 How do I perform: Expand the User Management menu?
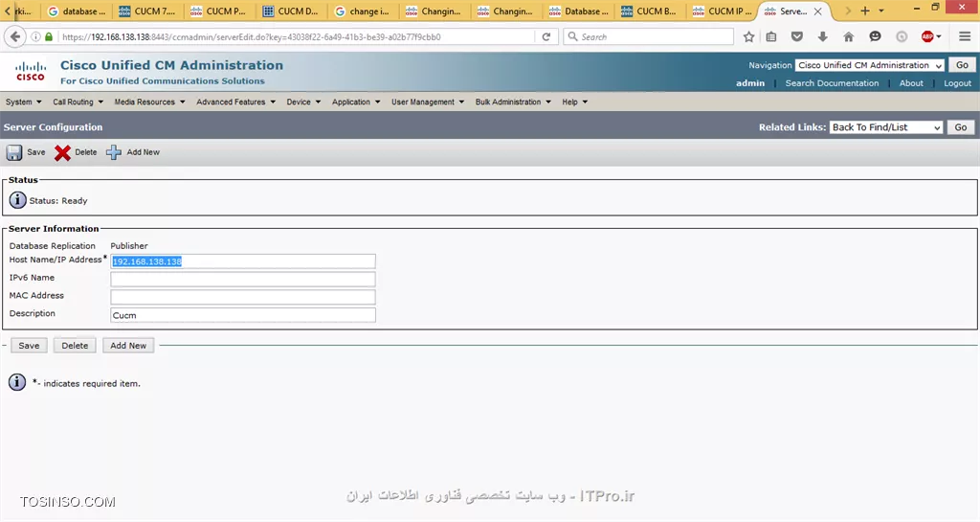click(x=428, y=102)
